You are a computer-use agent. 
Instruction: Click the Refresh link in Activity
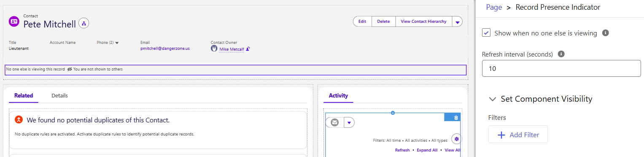[x=402, y=150]
